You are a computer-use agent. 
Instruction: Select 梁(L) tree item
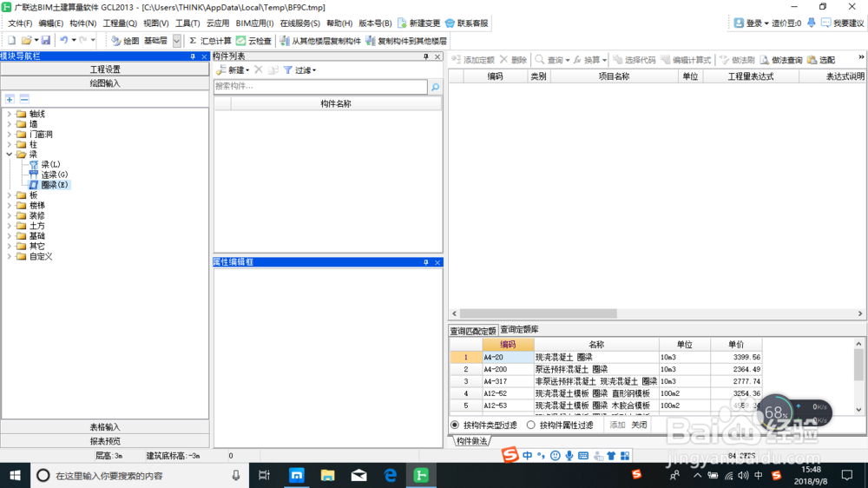coord(50,164)
